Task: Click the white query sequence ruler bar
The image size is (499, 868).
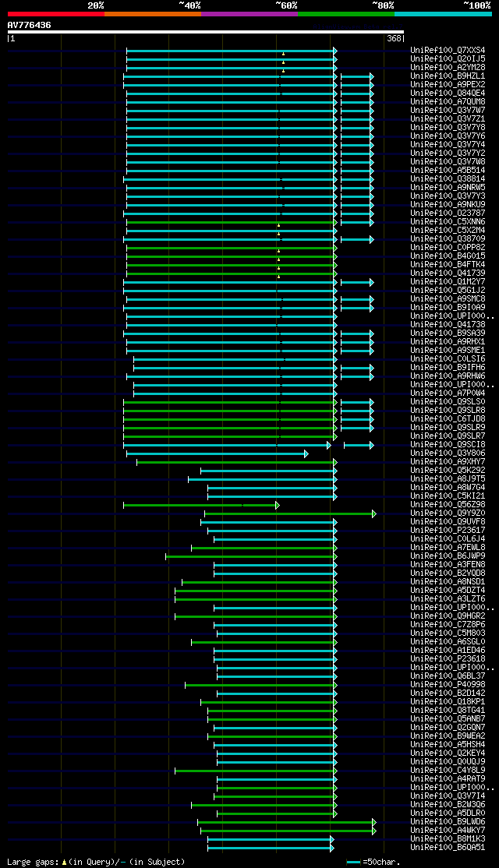Action: (206, 32)
